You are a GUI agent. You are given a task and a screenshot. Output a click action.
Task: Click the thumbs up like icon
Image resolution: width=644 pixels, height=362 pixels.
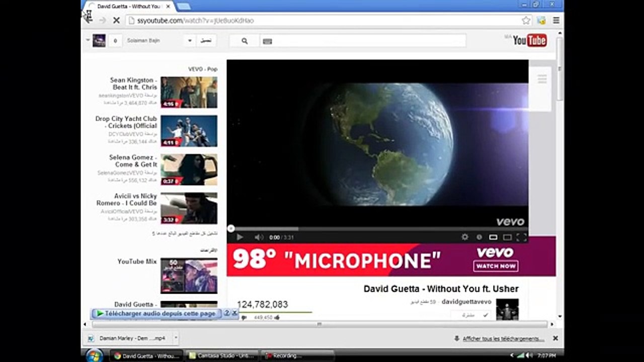tap(277, 318)
